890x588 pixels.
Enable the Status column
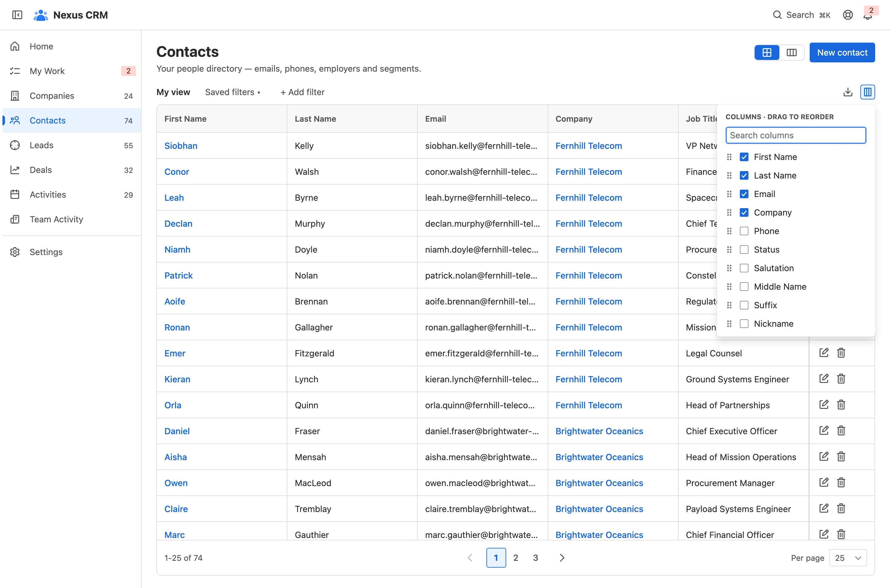(x=744, y=250)
